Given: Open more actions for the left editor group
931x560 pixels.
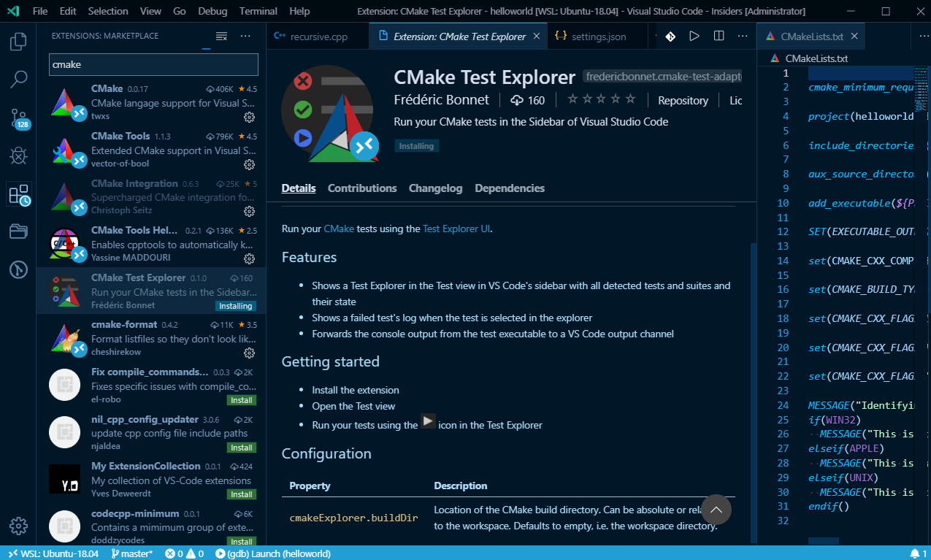Looking at the screenshot, I should click(x=742, y=36).
